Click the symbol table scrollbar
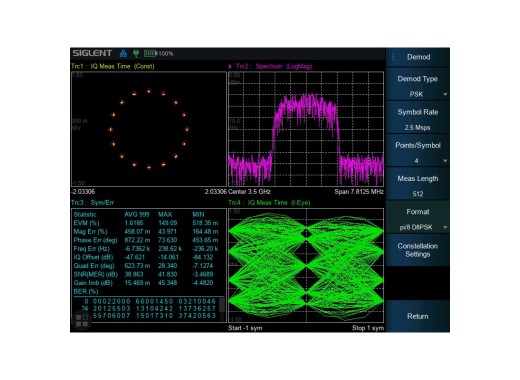The image size is (520, 380). (x=222, y=308)
